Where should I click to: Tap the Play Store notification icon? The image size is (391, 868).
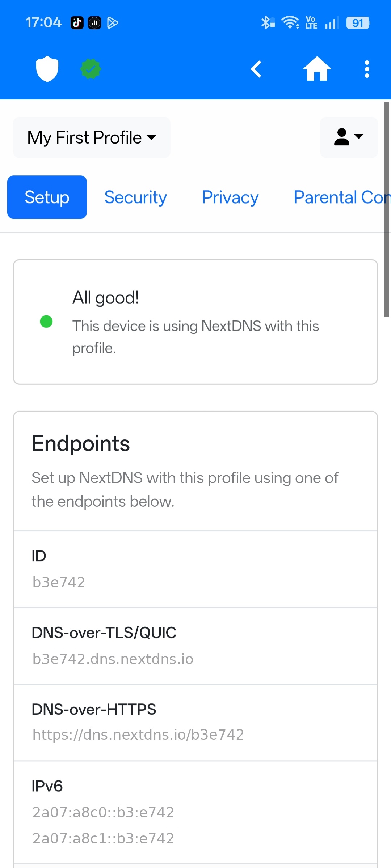pos(113,22)
